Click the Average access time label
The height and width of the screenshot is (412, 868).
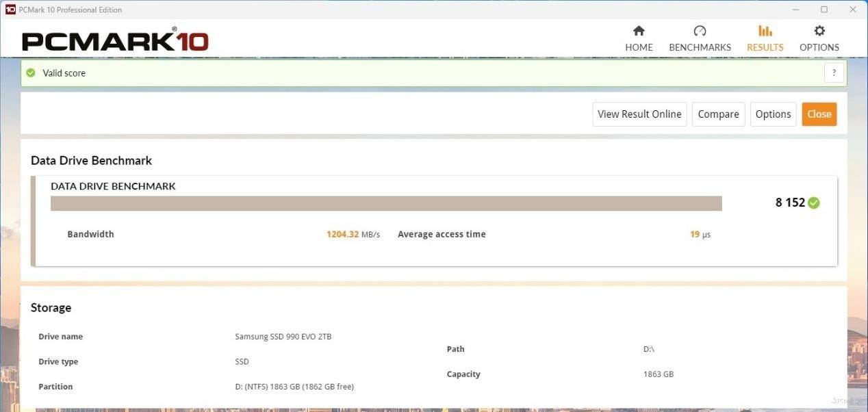point(442,234)
